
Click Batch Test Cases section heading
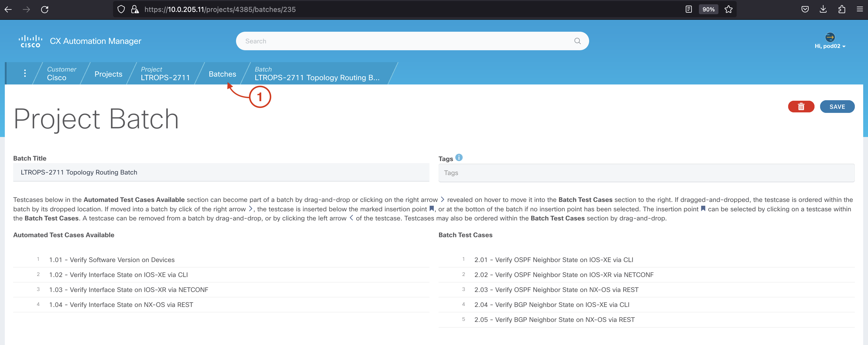465,235
